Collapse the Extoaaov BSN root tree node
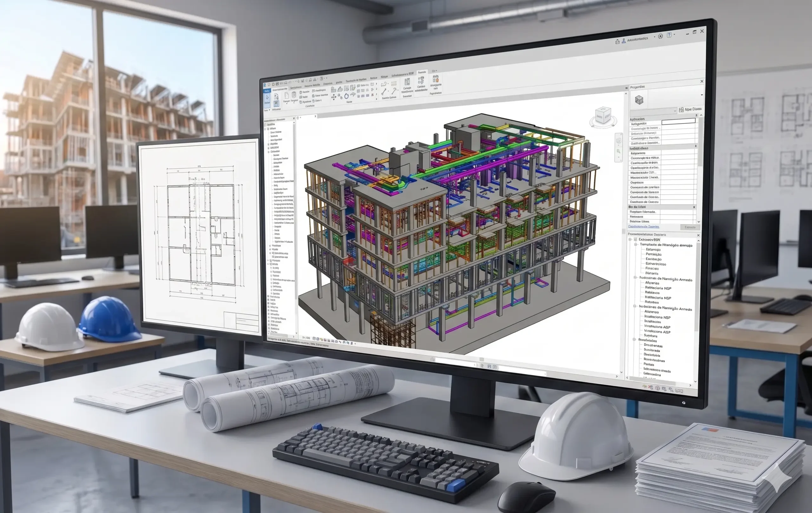Viewport: 812px width, 513px height. click(x=630, y=240)
